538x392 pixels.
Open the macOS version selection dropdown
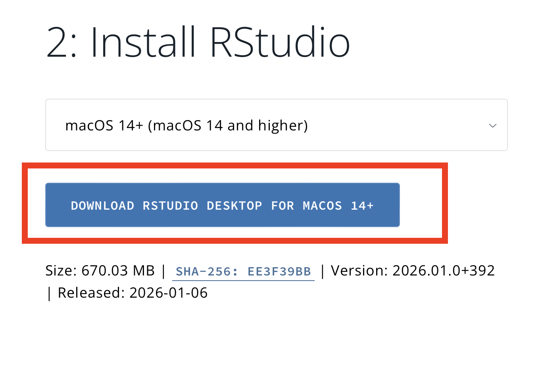click(x=276, y=125)
